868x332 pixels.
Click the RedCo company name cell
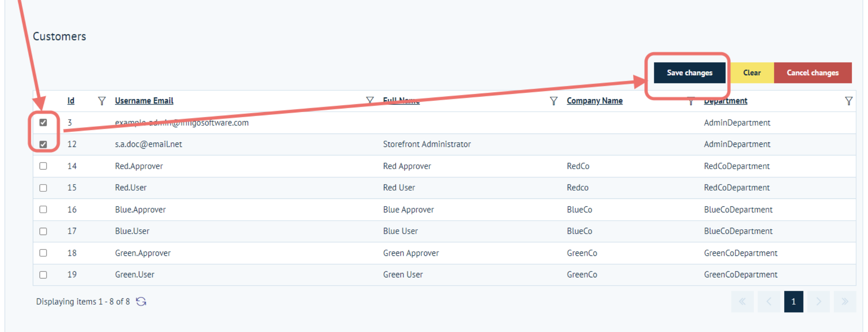[578, 166]
